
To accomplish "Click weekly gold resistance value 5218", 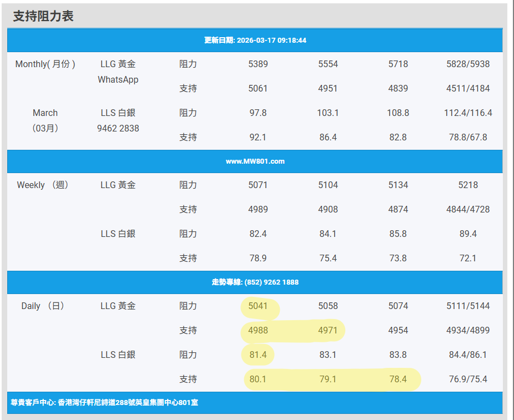I will (x=468, y=185).
